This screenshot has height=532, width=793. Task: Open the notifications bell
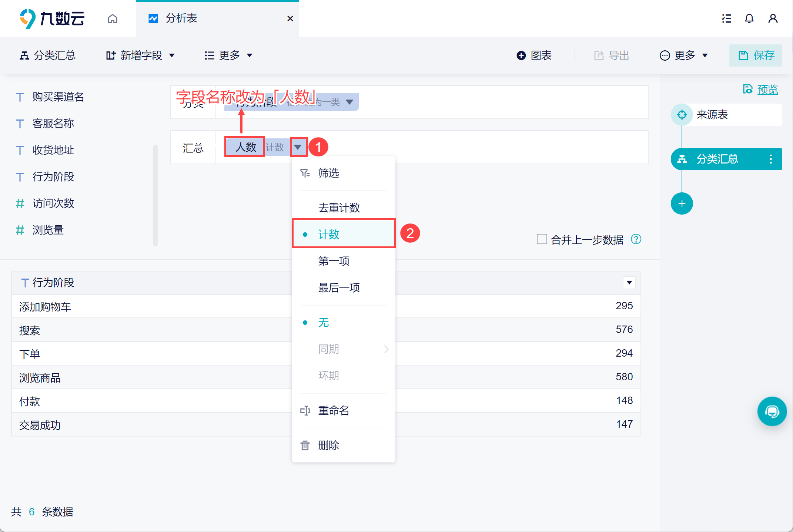point(749,18)
